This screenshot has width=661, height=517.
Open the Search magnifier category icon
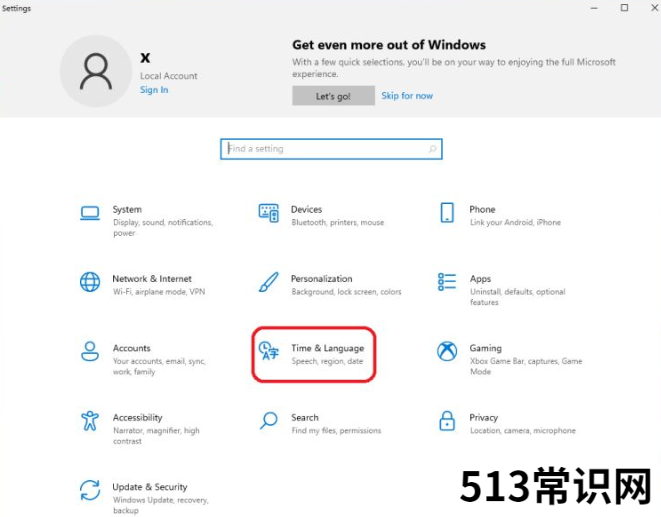(269, 420)
